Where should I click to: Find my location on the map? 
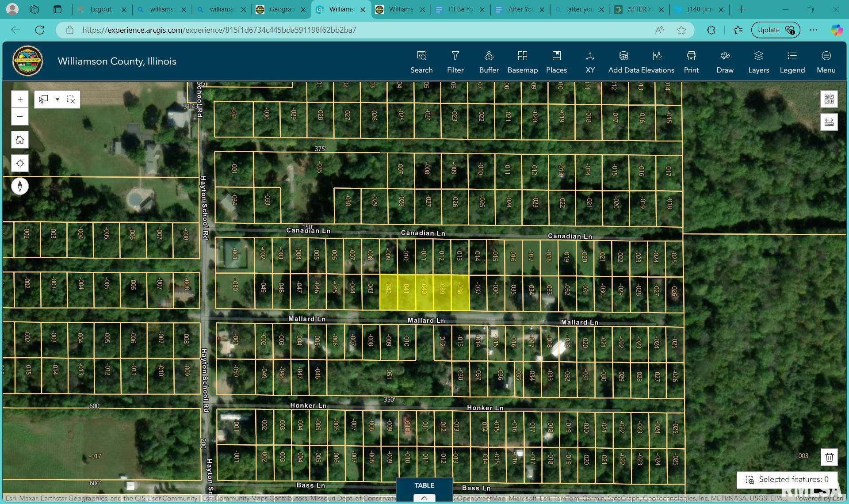point(20,164)
